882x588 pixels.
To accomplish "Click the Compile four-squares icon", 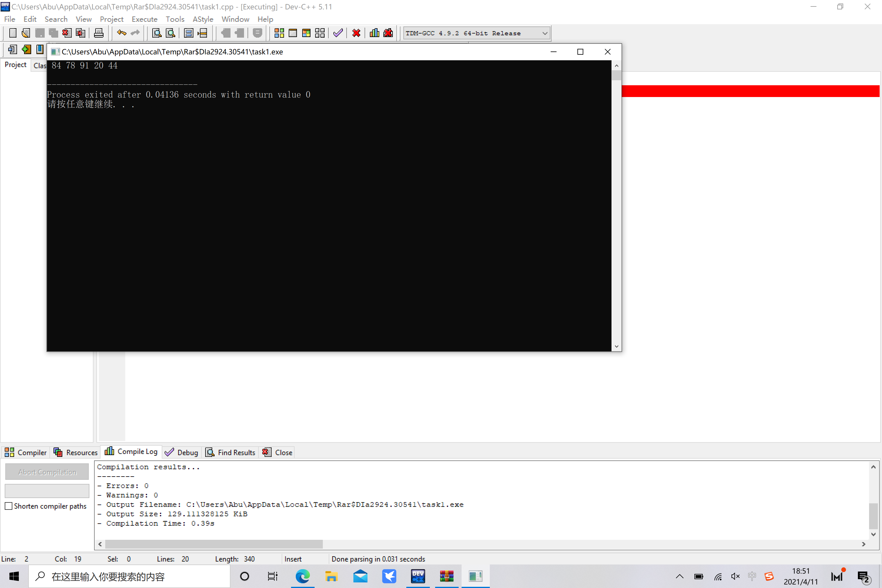I will [x=279, y=33].
